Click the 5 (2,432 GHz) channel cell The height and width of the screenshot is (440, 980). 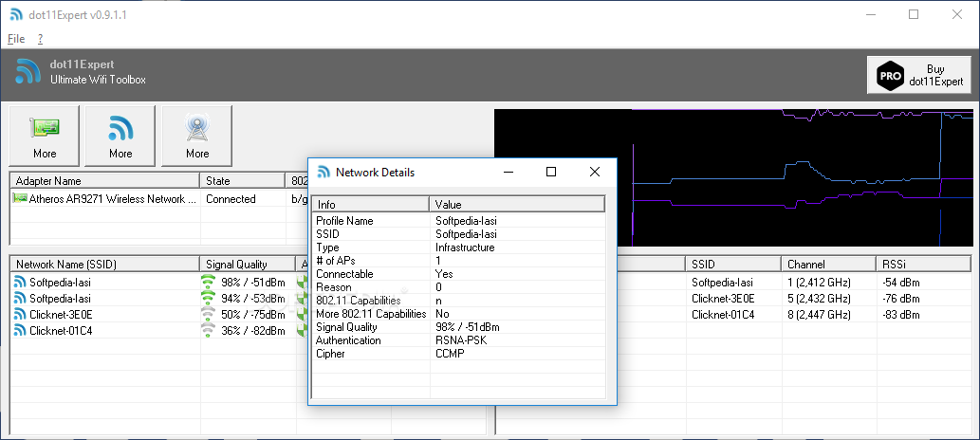pyautogui.click(x=819, y=299)
